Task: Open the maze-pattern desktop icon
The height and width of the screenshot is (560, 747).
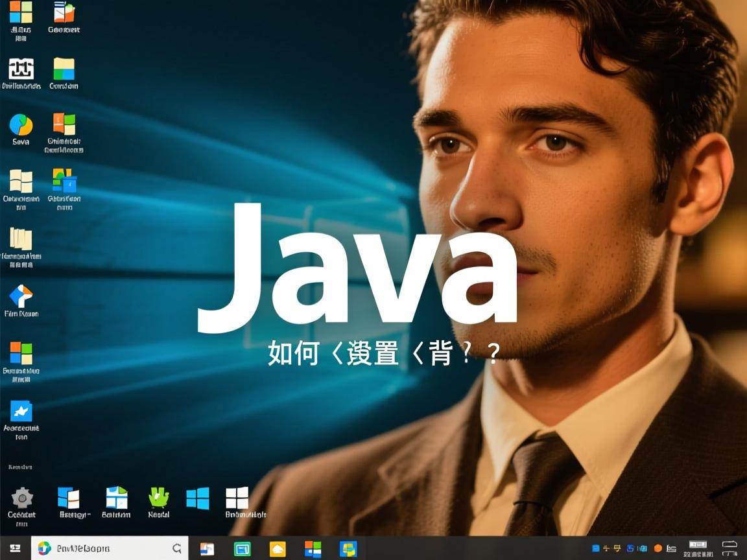Action: [20, 68]
